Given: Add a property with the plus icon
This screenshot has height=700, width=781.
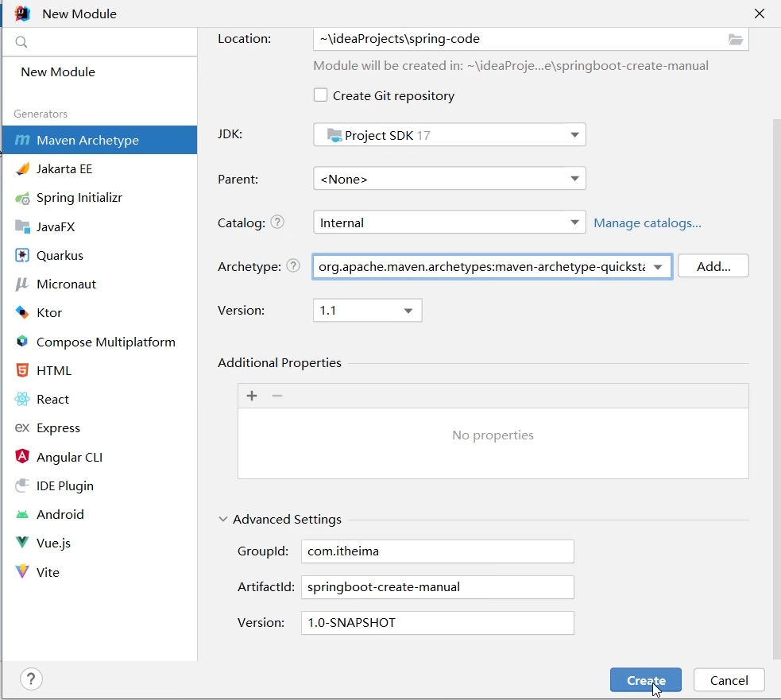Looking at the screenshot, I should click(x=252, y=396).
